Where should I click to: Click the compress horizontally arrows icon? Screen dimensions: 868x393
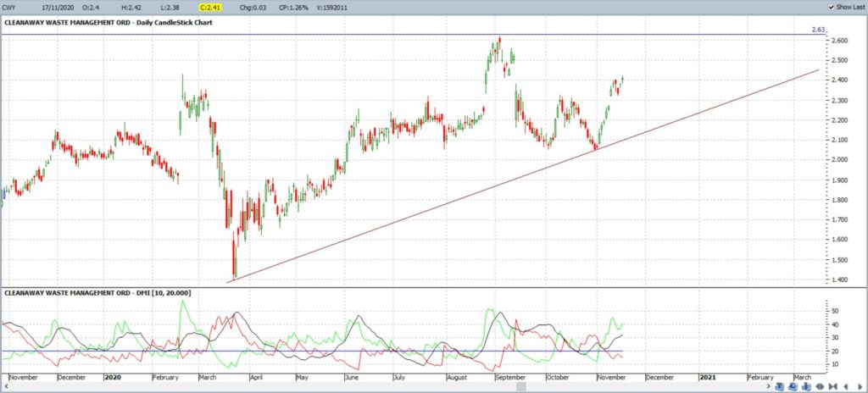pyautogui.click(x=833, y=386)
